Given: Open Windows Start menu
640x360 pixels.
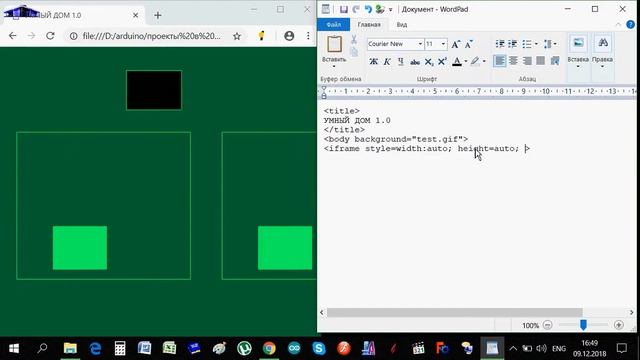Looking at the screenshot, I should pos(14,348).
